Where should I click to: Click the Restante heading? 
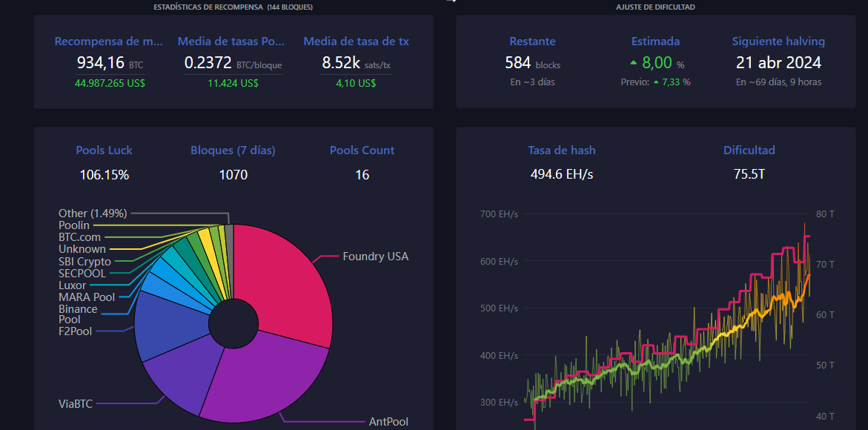532,42
